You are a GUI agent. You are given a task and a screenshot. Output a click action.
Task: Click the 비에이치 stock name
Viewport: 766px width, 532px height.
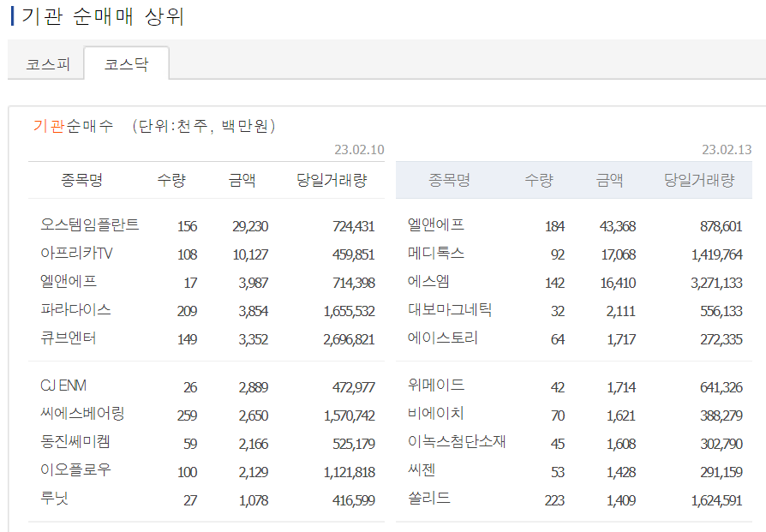click(436, 415)
